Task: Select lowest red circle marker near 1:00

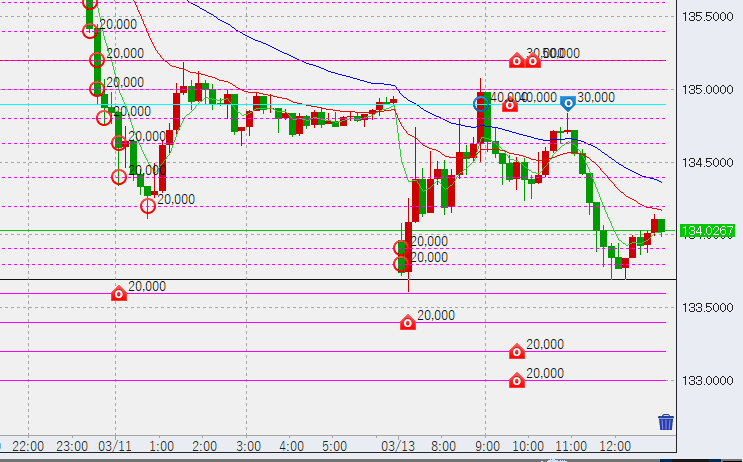Action: coord(148,206)
